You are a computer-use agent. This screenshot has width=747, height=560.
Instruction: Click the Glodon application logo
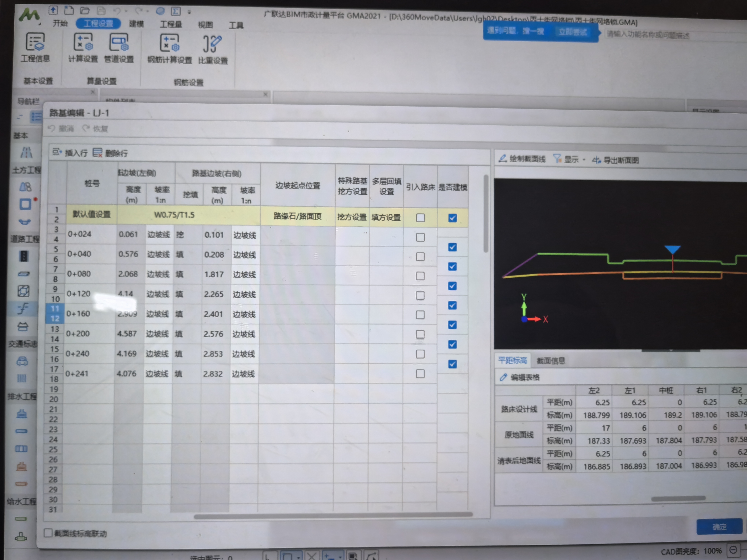(x=29, y=15)
